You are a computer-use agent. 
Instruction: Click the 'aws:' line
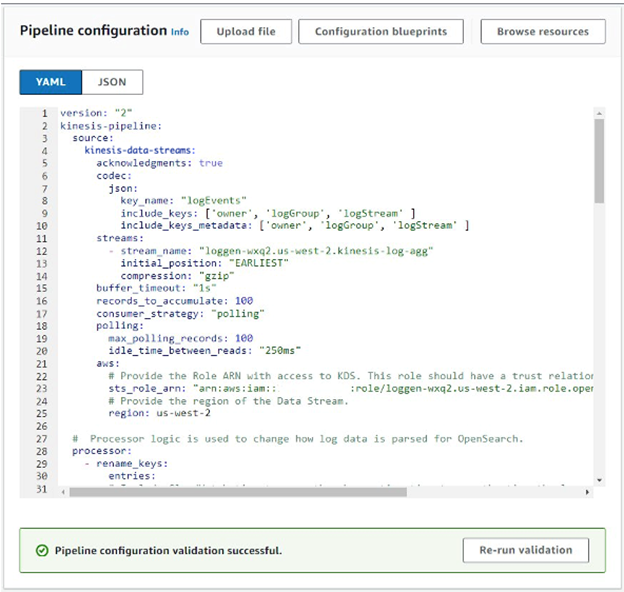point(108,363)
